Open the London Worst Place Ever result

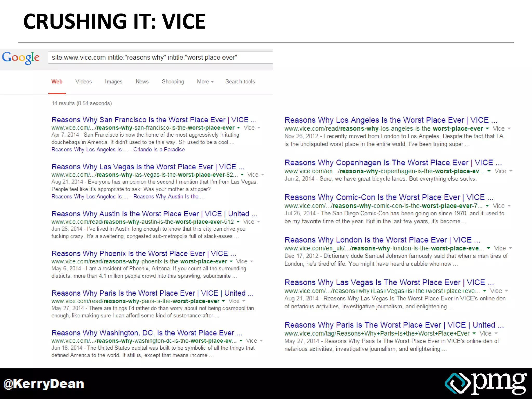coord(382,240)
